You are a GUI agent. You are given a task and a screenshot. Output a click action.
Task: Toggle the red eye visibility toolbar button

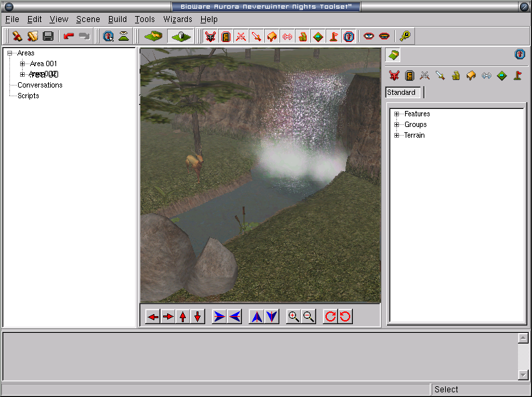tap(369, 36)
